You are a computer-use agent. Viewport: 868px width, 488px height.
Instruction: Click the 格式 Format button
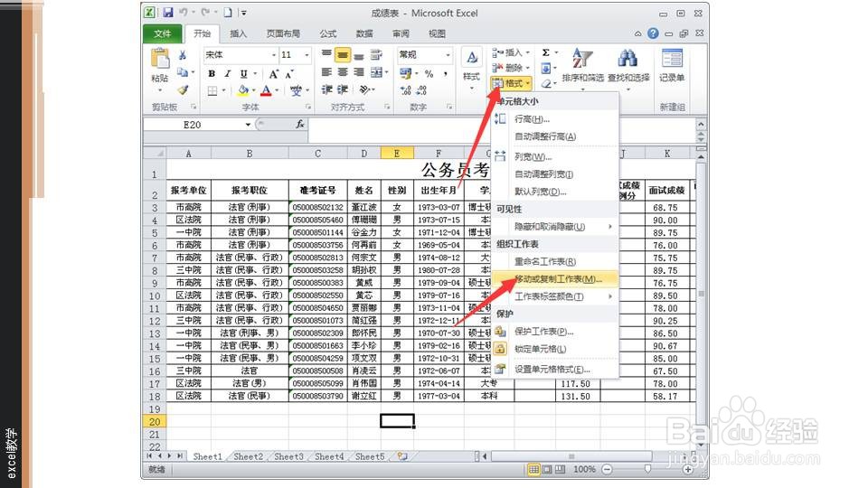pos(511,83)
